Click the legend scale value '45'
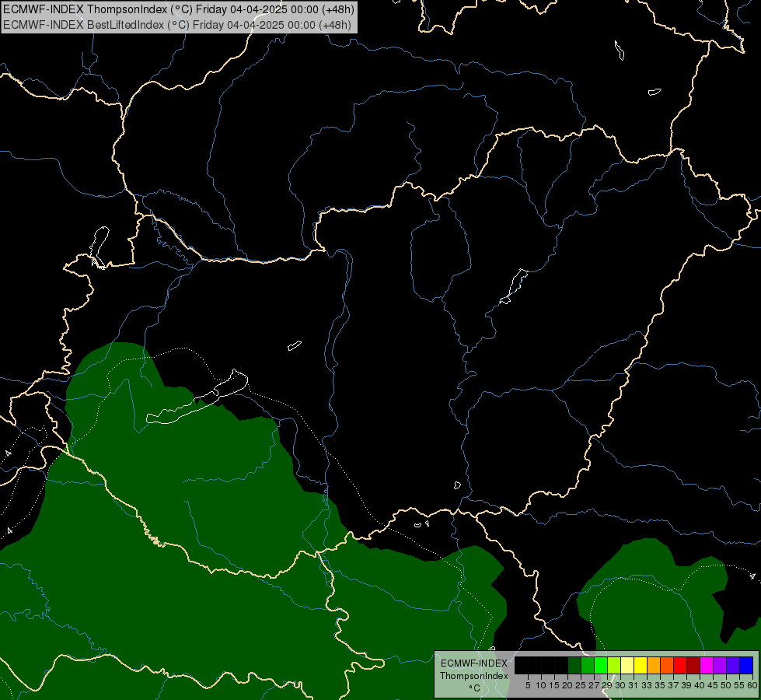The image size is (761, 700). (x=713, y=685)
